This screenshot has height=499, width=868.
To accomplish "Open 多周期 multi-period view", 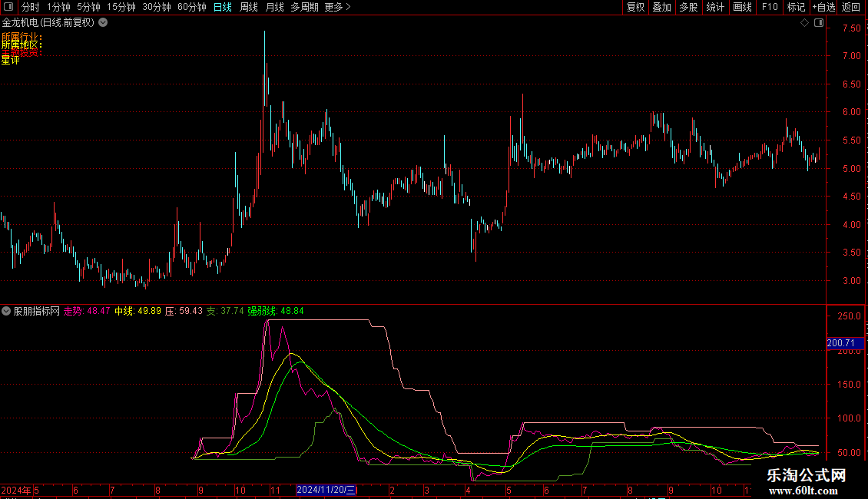I will [x=304, y=7].
